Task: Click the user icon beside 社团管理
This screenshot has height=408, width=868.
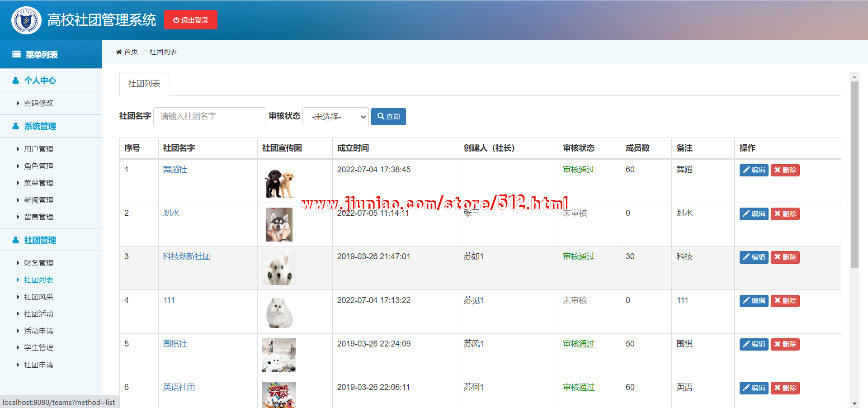Action: (16, 240)
